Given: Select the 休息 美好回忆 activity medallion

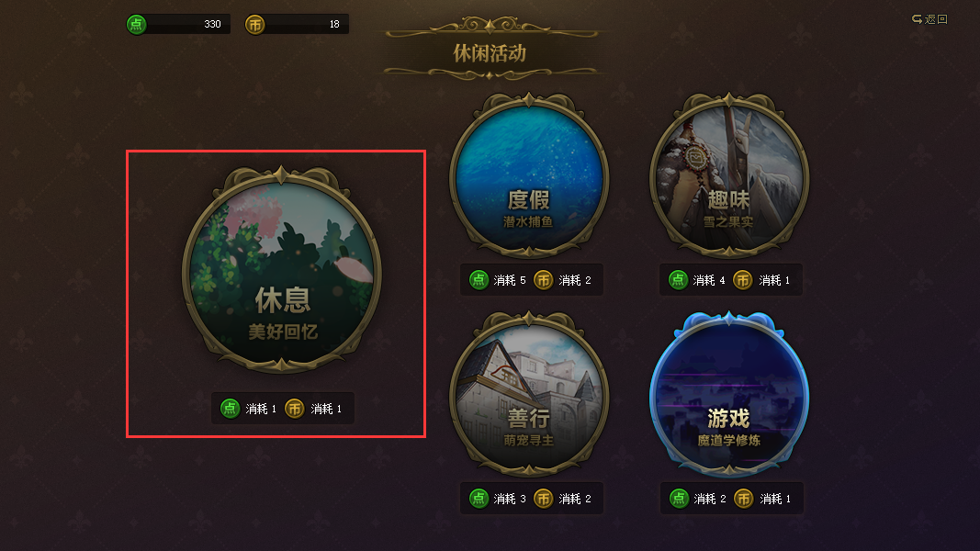Looking at the screenshot, I should point(281,270).
